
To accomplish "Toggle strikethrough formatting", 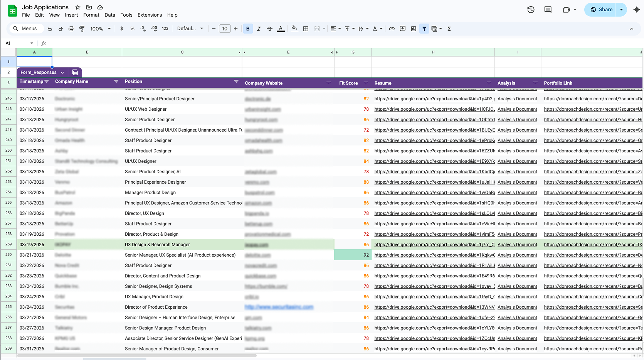I will (x=269, y=29).
